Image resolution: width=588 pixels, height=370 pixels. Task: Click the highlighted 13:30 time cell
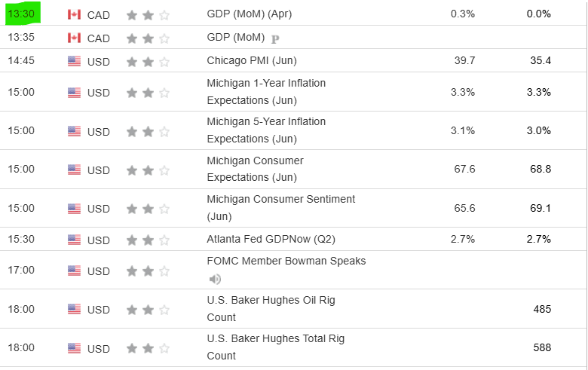[x=21, y=14]
